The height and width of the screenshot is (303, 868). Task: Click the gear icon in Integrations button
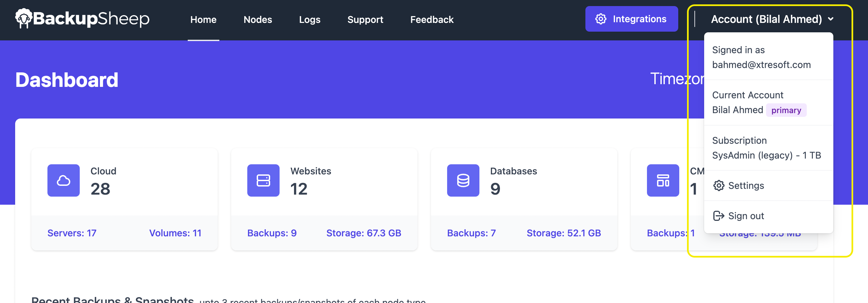click(601, 19)
